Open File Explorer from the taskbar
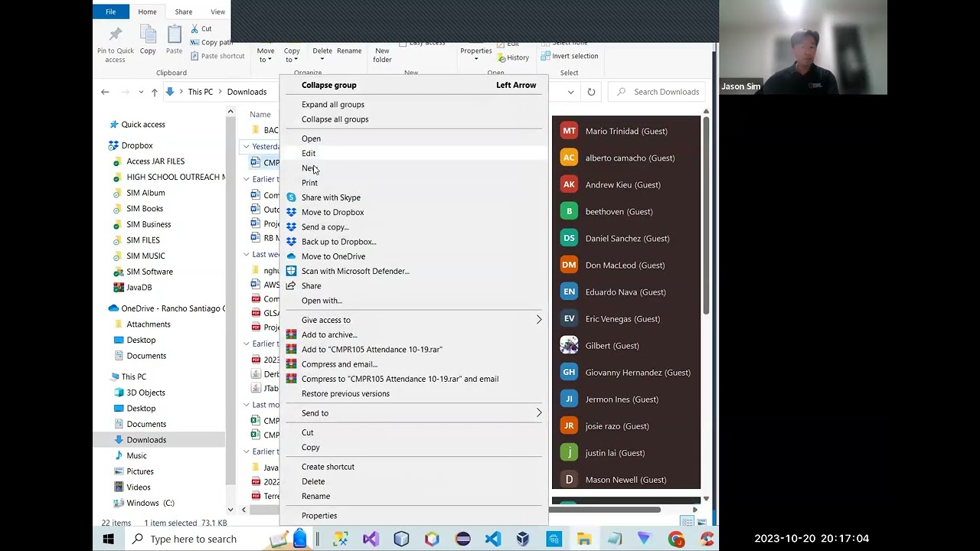 point(584,539)
